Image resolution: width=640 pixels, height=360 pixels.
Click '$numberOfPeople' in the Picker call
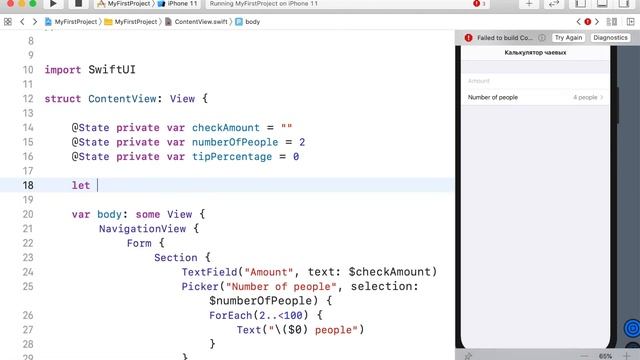(x=260, y=301)
